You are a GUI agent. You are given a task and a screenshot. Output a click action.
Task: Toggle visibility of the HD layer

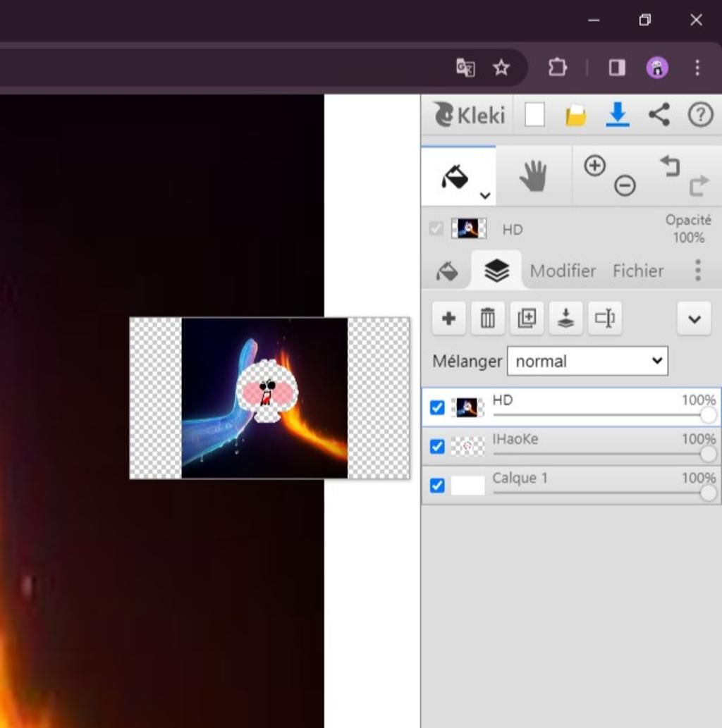tap(436, 407)
